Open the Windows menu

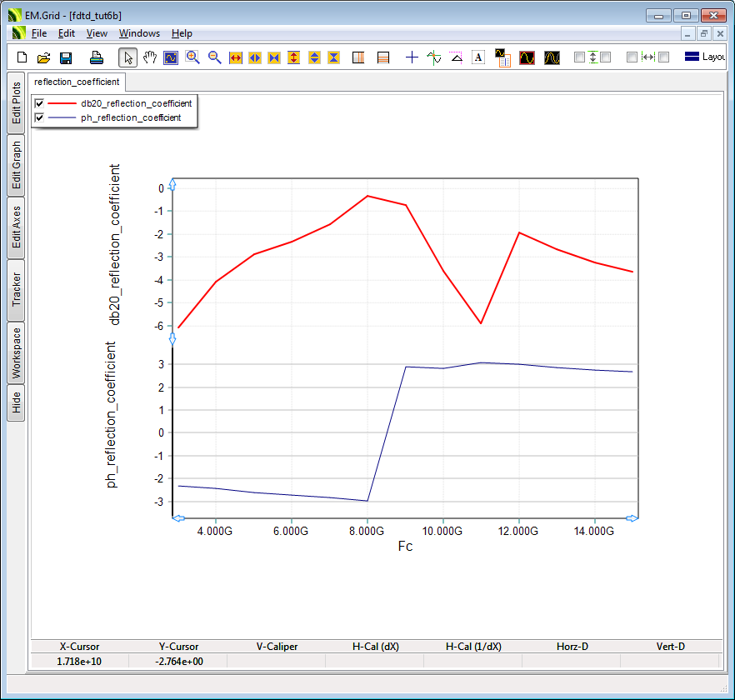point(139,33)
